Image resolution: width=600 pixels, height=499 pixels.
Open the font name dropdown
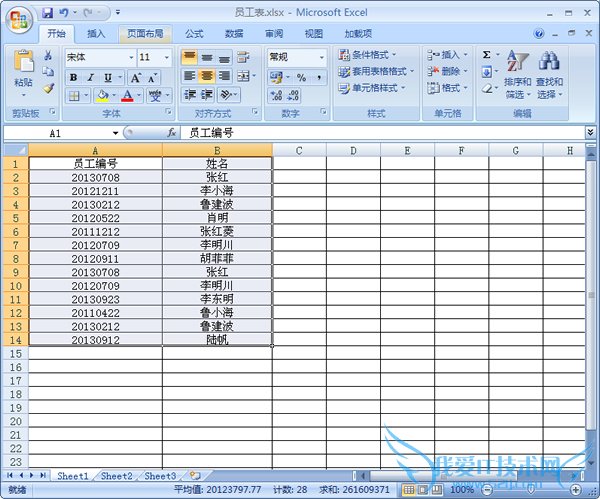(131, 57)
